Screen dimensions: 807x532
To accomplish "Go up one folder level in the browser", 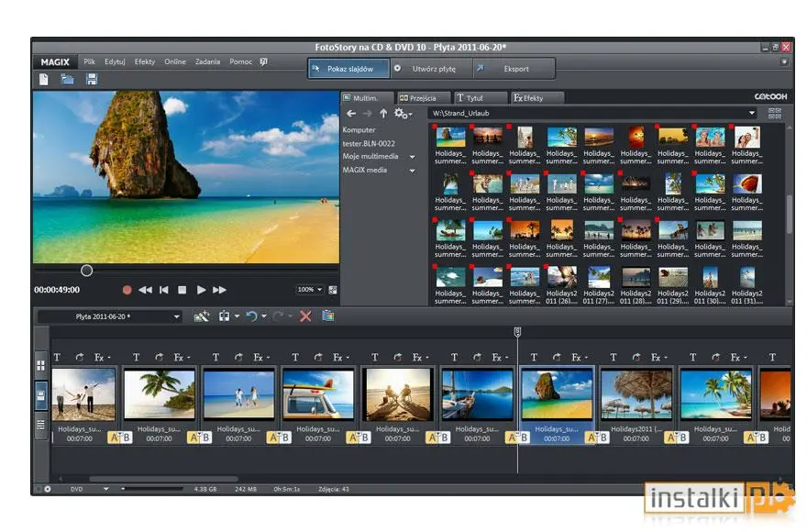I will [x=383, y=114].
